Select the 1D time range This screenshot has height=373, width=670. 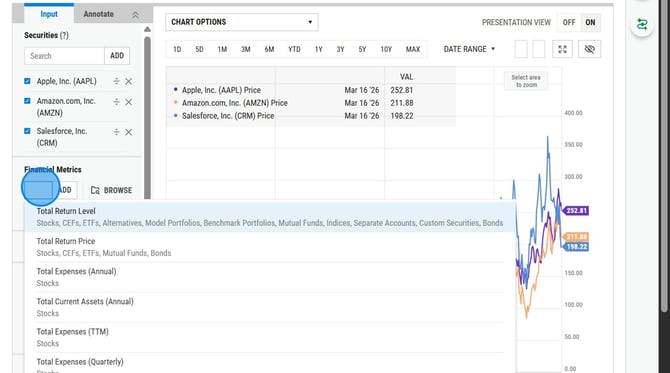177,49
